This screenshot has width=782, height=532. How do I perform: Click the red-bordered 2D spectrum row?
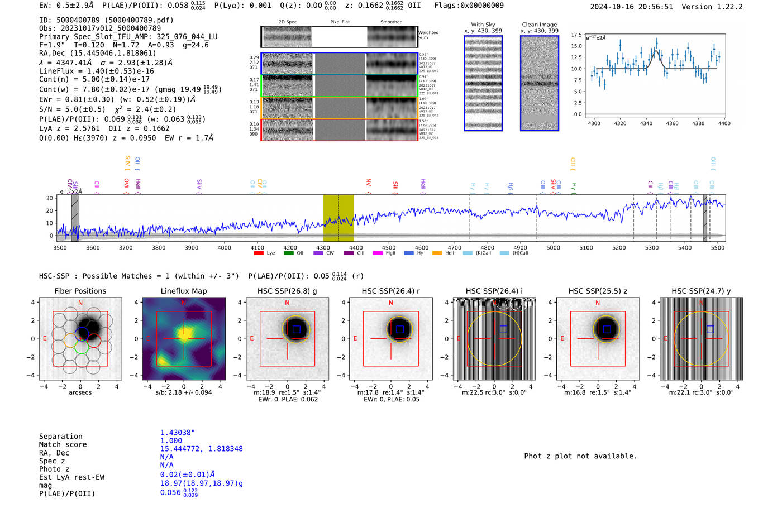(x=339, y=130)
